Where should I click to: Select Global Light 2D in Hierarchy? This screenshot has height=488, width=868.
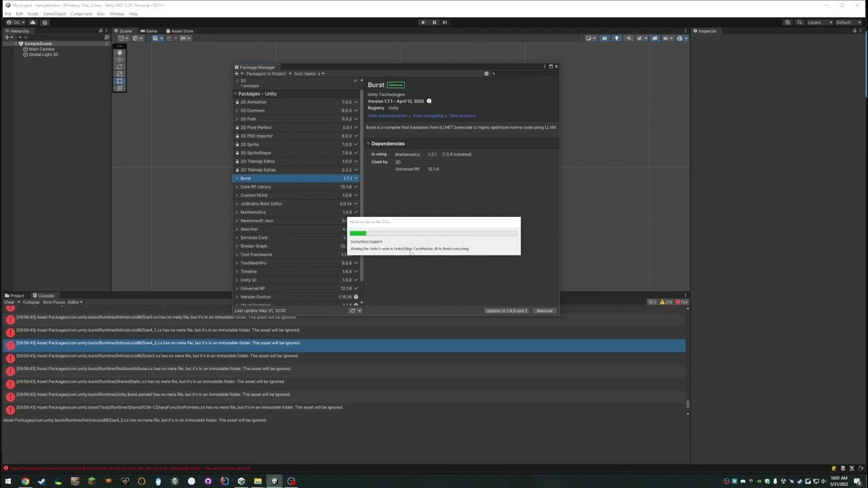tap(43, 54)
